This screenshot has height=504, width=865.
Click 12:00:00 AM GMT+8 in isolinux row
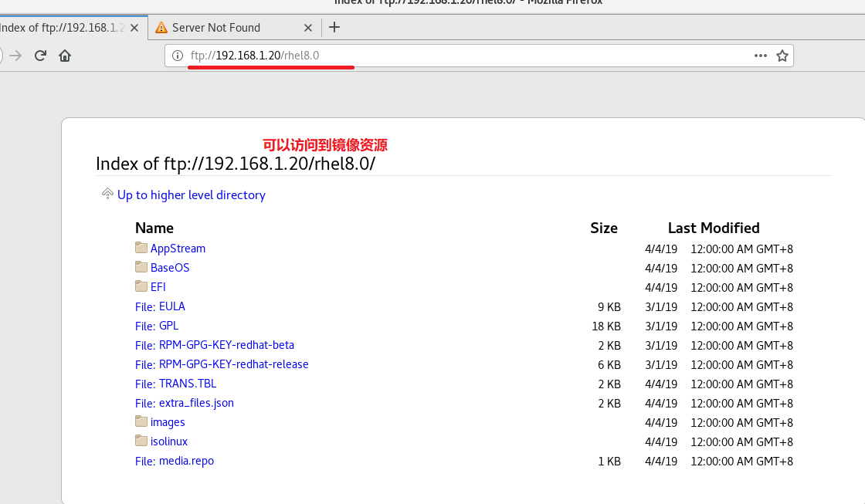pos(742,442)
